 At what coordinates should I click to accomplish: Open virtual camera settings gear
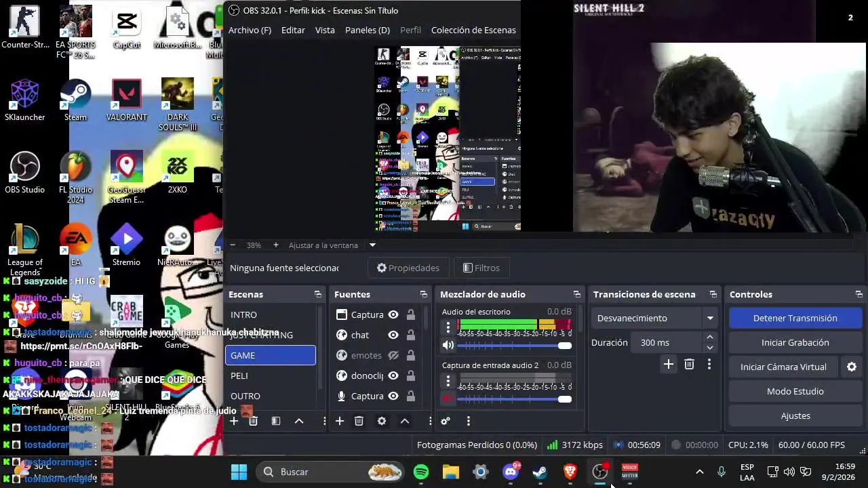pyautogui.click(x=852, y=367)
